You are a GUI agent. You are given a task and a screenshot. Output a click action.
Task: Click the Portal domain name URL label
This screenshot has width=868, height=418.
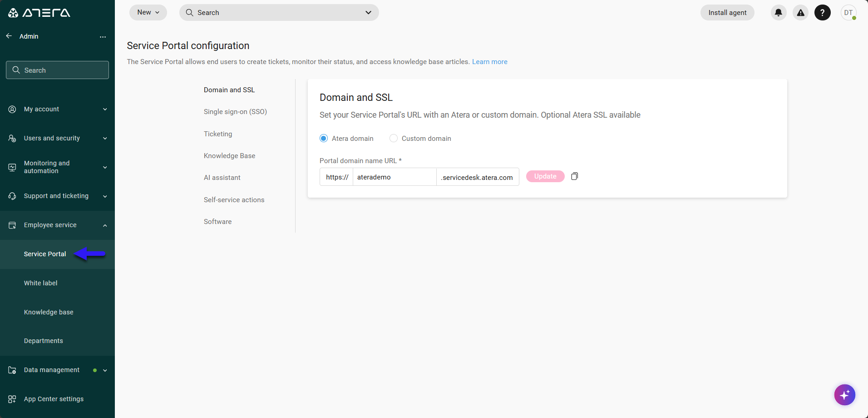360,161
